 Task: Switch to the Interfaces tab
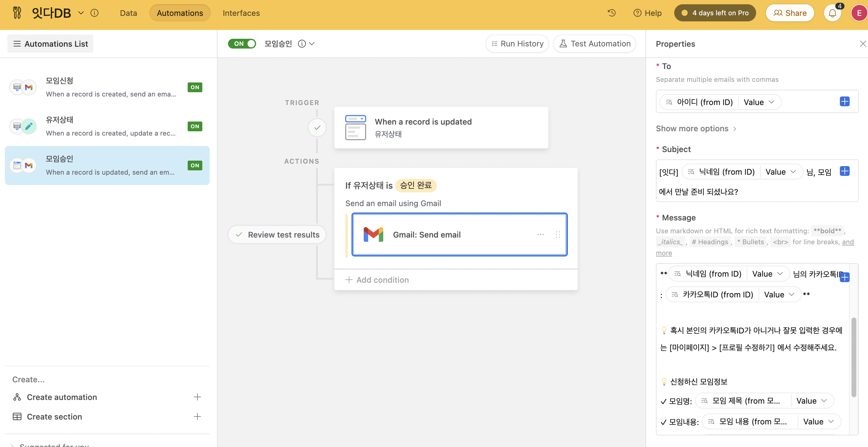tap(241, 13)
